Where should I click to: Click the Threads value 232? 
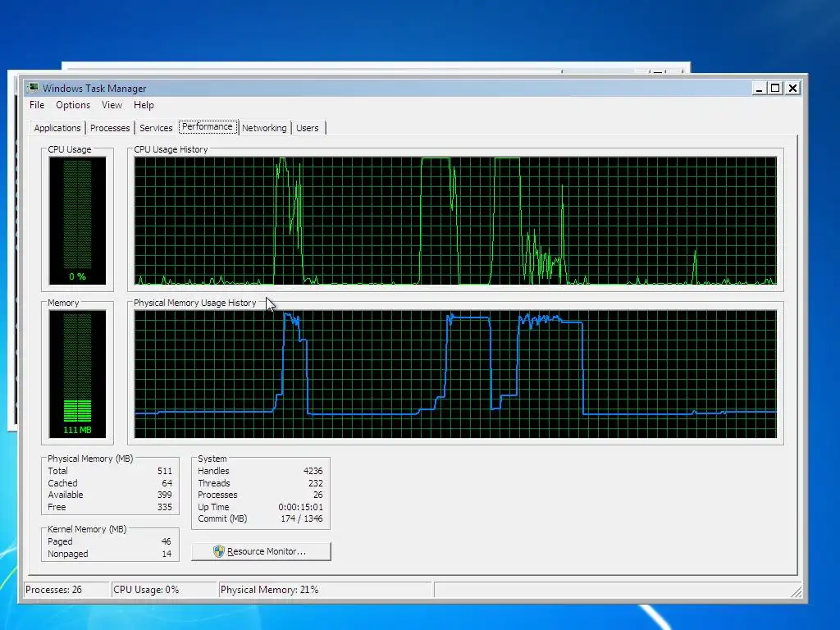[316, 483]
